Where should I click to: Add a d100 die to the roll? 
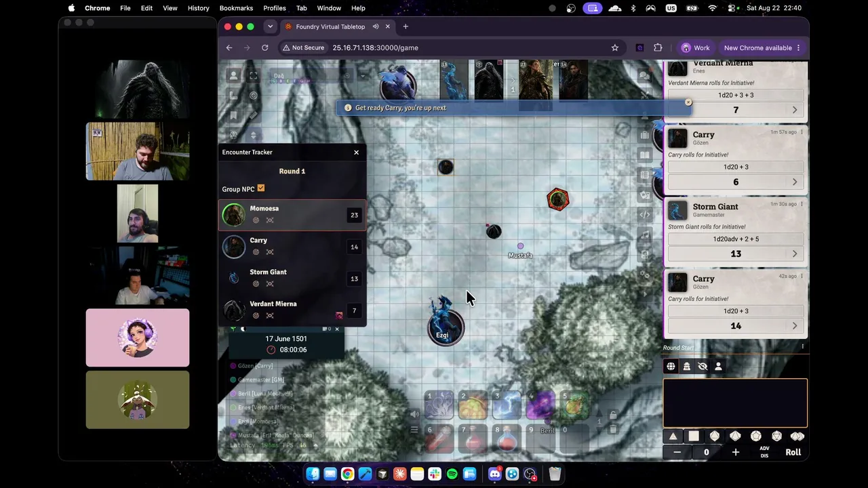[797, 436]
